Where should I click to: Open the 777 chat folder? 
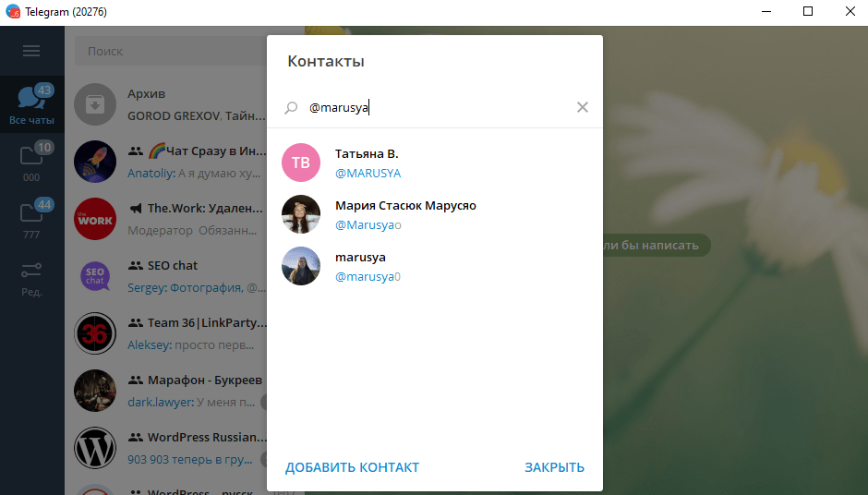click(x=31, y=219)
